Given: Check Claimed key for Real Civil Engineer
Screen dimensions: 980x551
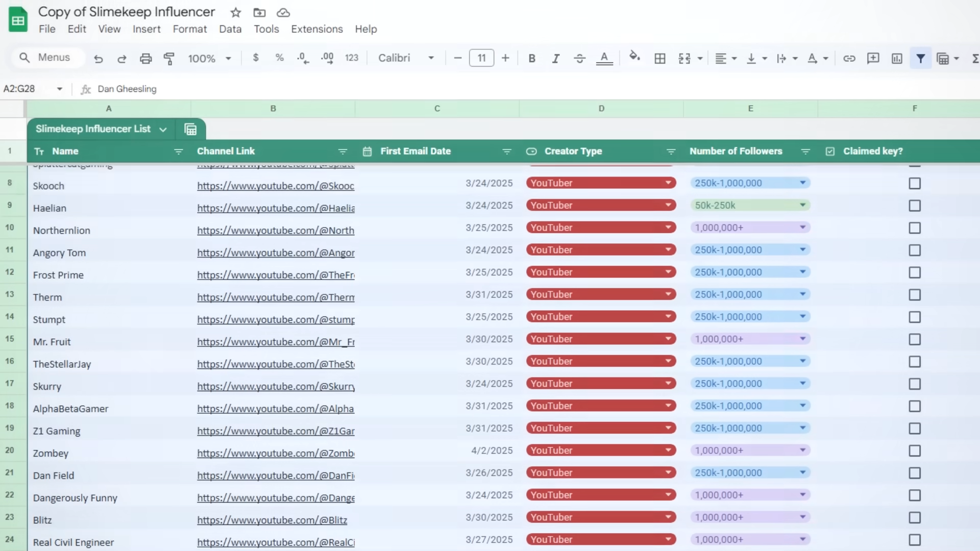Looking at the screenshot, I should point(915,540).
